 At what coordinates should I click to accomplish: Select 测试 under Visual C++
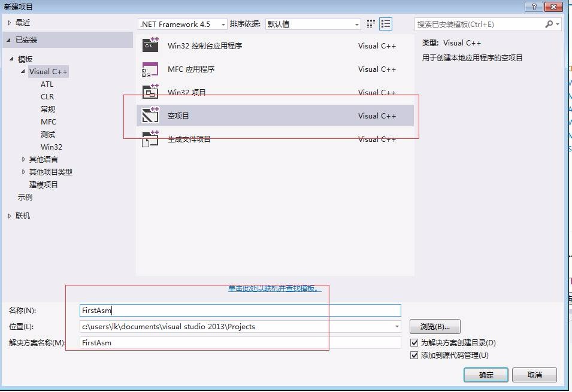tap(48, 134)
